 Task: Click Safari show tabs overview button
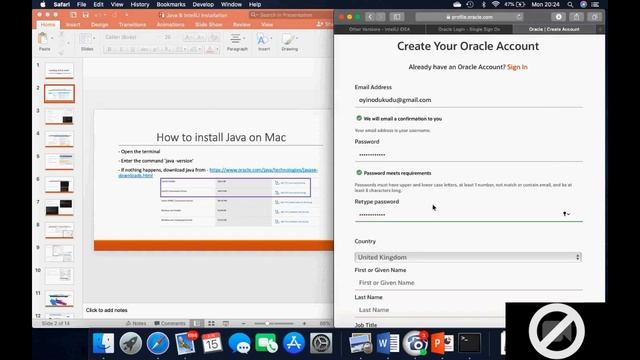(x=594, y=17)
